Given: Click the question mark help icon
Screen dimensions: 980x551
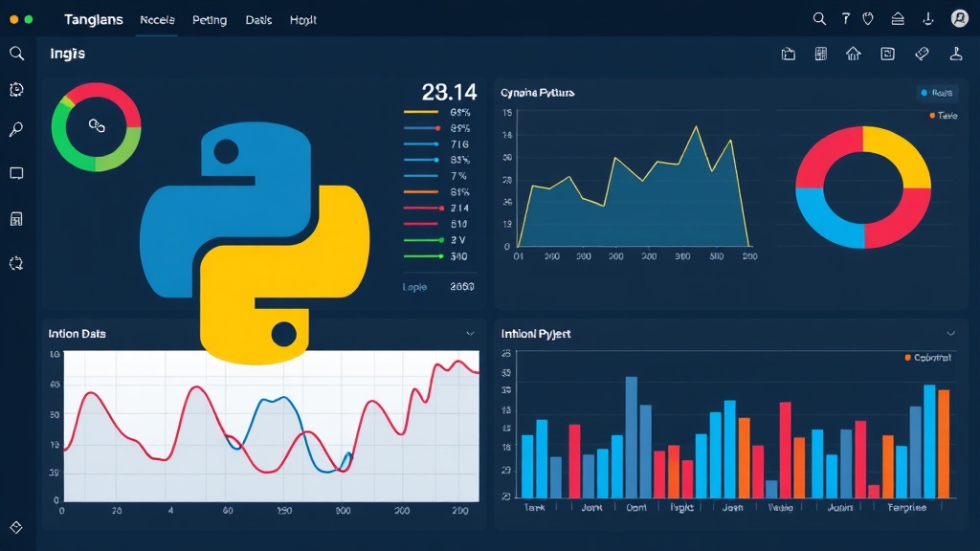Looking at the screenshot, I should tap(846, 19).
